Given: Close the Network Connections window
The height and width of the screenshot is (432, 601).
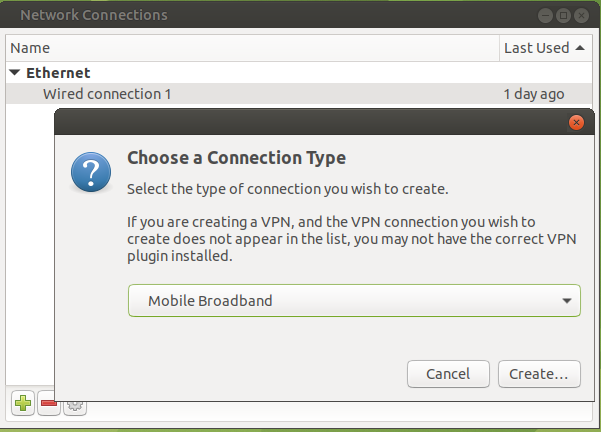Looking at the screenshot, I should point(582,16).
